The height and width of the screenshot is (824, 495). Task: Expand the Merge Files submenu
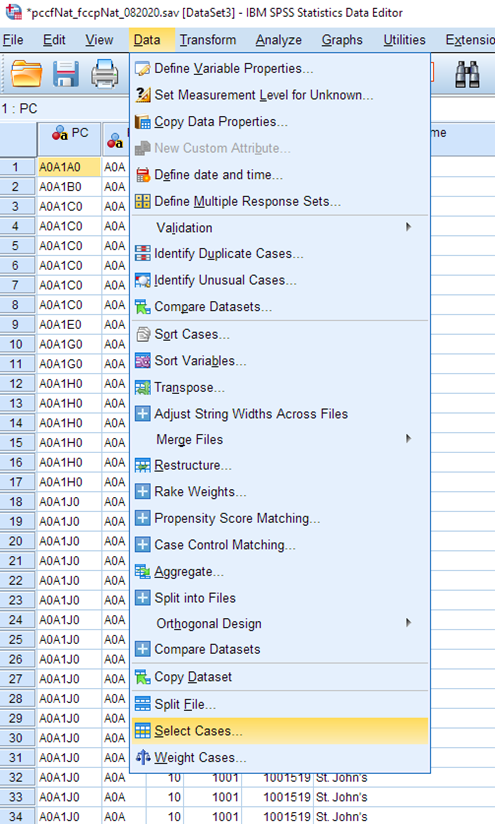pyautogui.click(x=280, y=439)
